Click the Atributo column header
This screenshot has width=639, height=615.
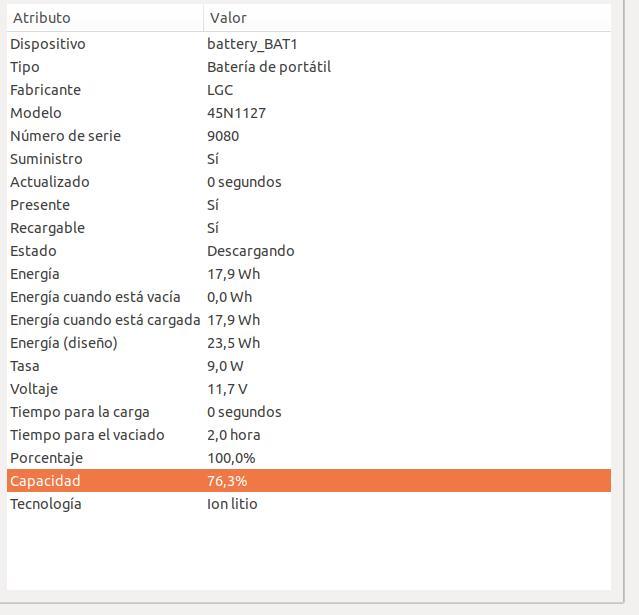click(105, 18)
